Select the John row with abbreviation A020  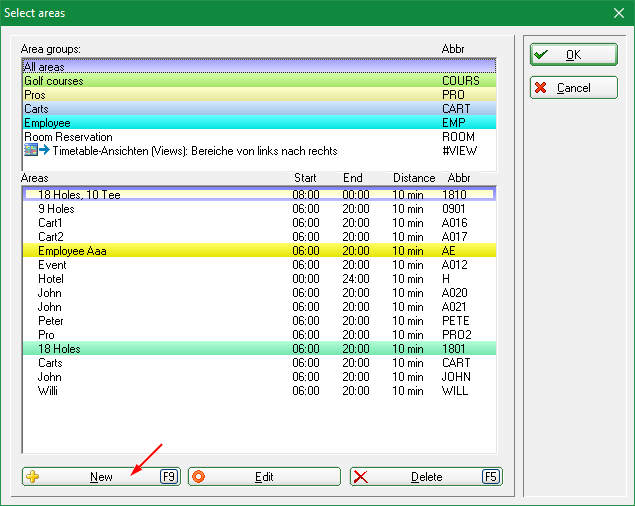259,292
